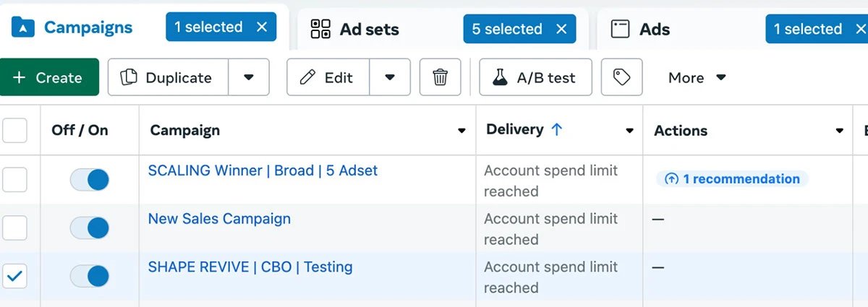868x307 pixels.
Task: Uncheck the SHAPE REVIVE campaign checkbox
Action: click(x=15, y=276)
